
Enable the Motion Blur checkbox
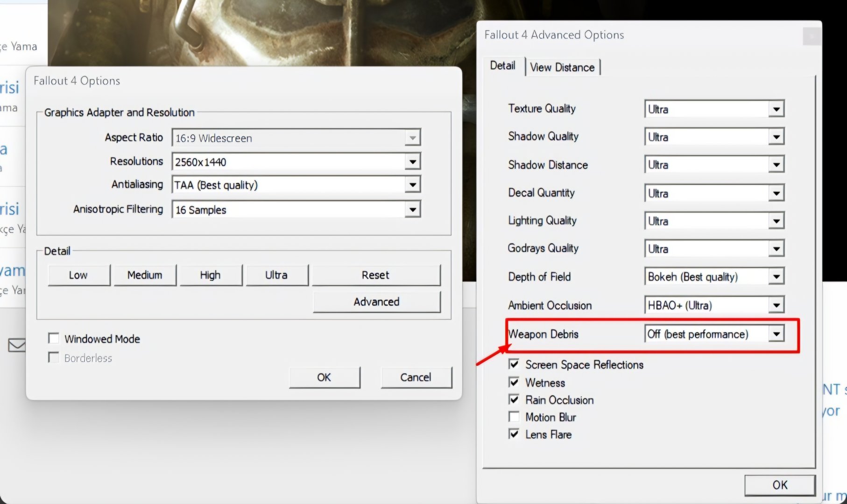(514, 417)
